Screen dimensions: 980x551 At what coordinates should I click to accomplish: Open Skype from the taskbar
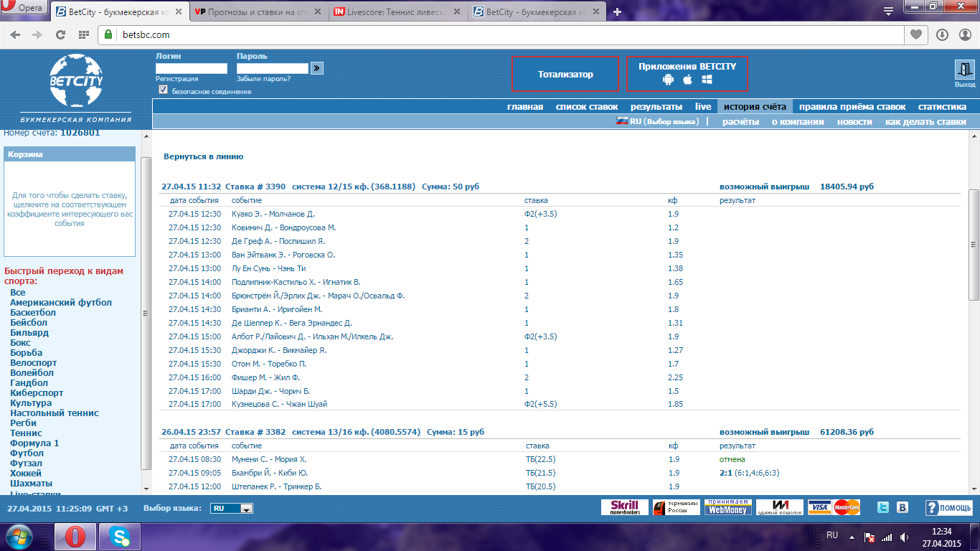120,537
